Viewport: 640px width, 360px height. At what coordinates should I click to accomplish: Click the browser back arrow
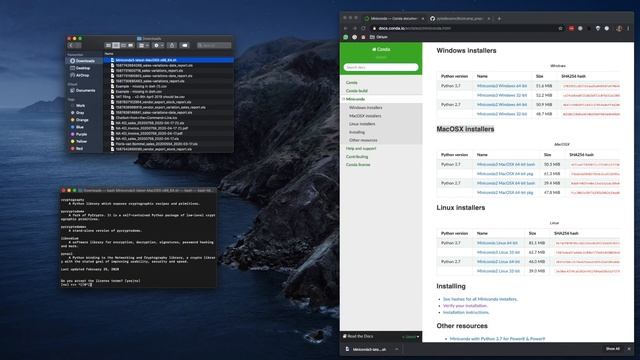tap(345, 28)
